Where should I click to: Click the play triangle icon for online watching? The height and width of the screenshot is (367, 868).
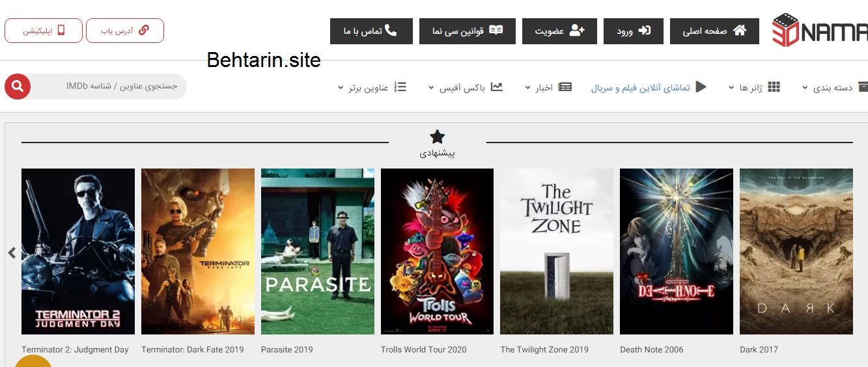pos(701,87)
